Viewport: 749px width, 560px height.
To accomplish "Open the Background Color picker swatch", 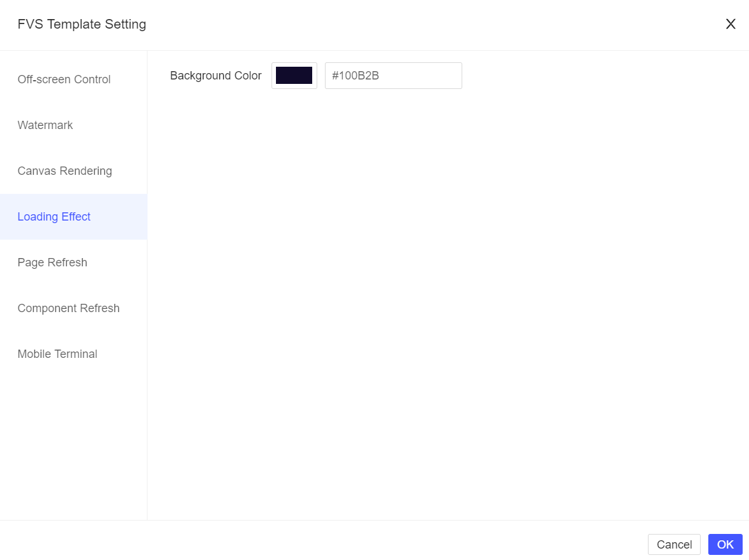I will (x=294, y=76).
